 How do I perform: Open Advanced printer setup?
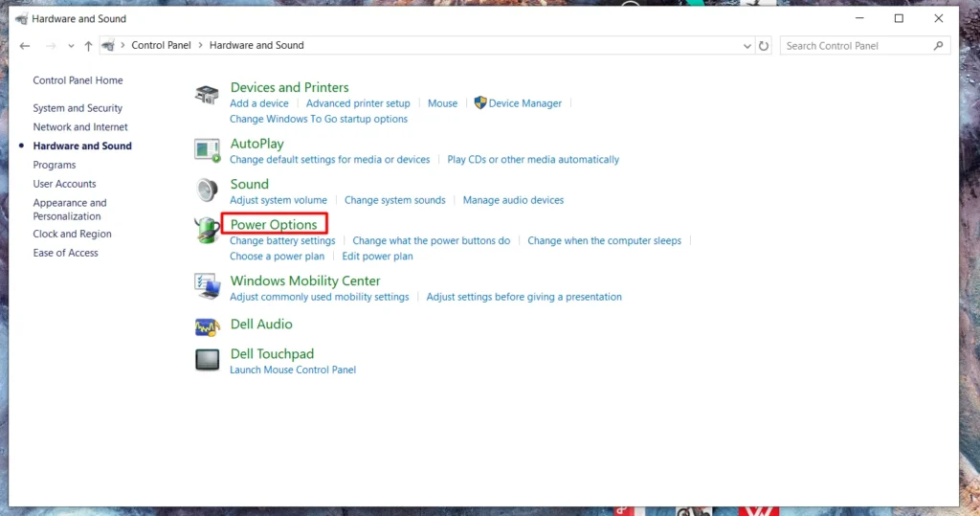coord(358,103)
